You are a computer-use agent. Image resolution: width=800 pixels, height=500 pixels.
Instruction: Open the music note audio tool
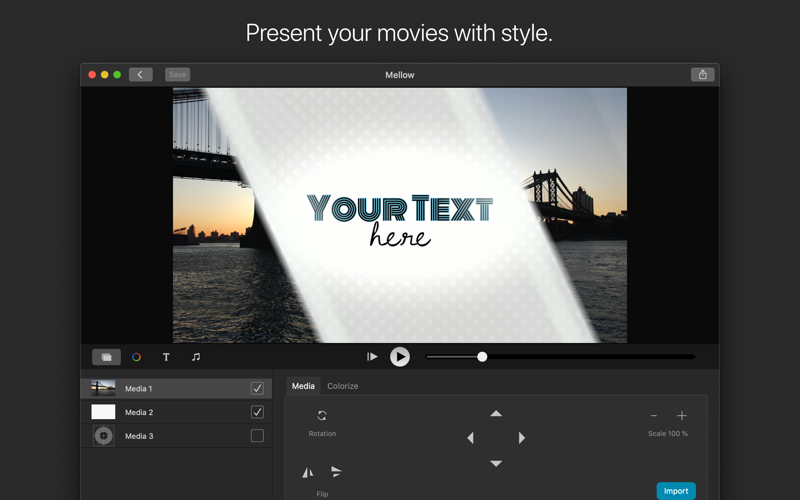[196, 357]
